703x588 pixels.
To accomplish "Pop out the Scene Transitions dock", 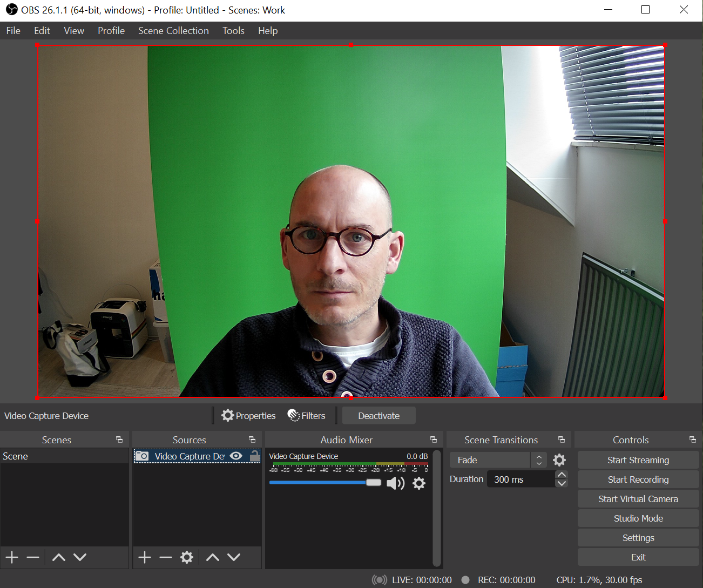I will (x=562, y=440).
